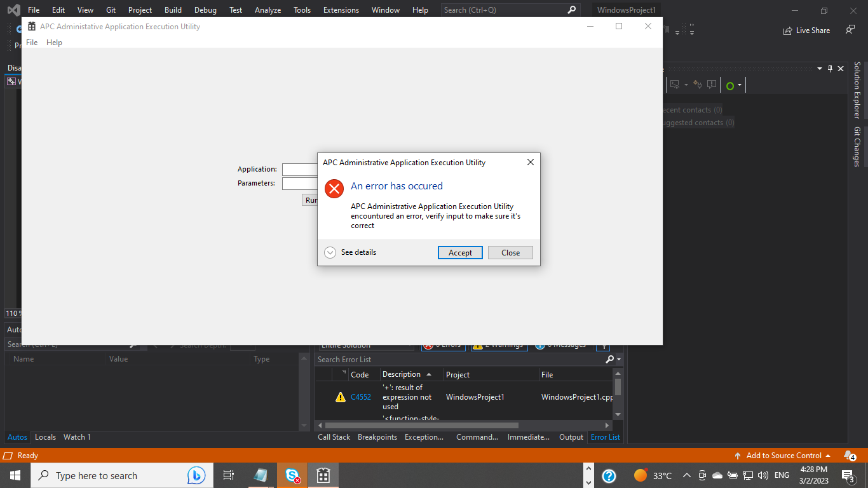Click the notifications bell in status bar
The height and width of the screenshot is (488, 868).
(850, 456)
